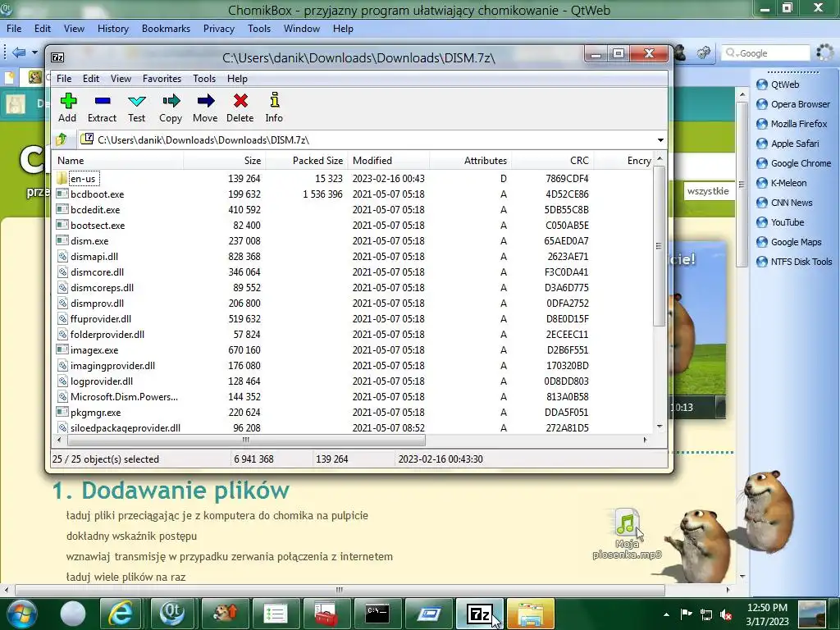Click the 7-Zip vertical scrollbar thumb
Image resolution: width=840 pixels, height=630 pixels.
click(660, 246)
